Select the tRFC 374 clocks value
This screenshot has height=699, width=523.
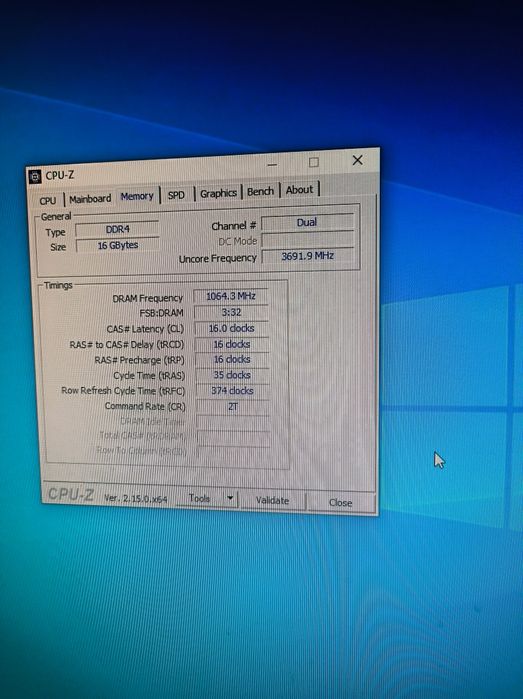(x=233, y=391)
